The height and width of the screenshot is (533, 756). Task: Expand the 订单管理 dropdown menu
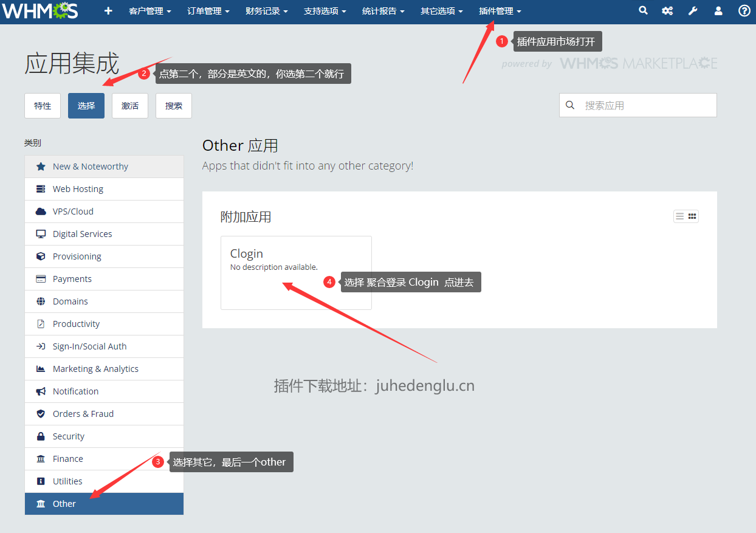click(x=208, y=11)
